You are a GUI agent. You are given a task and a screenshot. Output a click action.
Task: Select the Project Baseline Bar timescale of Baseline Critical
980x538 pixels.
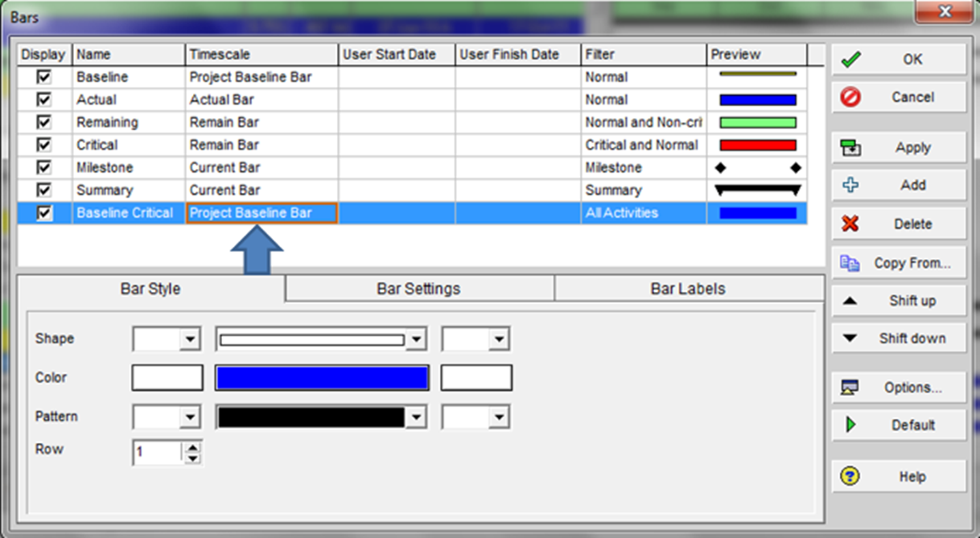point(261,213)
